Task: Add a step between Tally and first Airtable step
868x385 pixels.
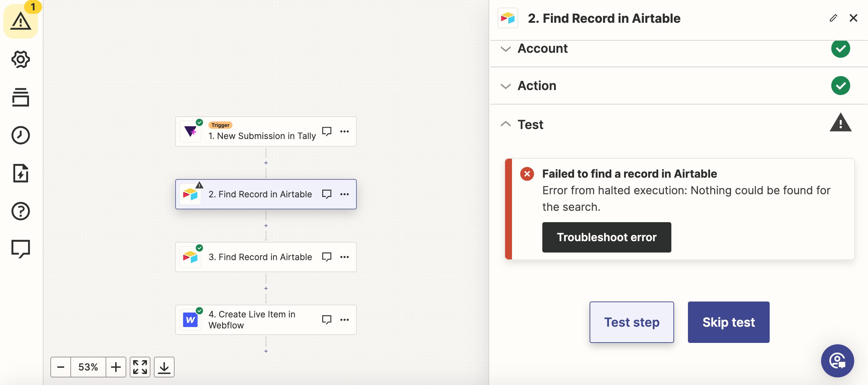Action: click(x=266, y=163)
